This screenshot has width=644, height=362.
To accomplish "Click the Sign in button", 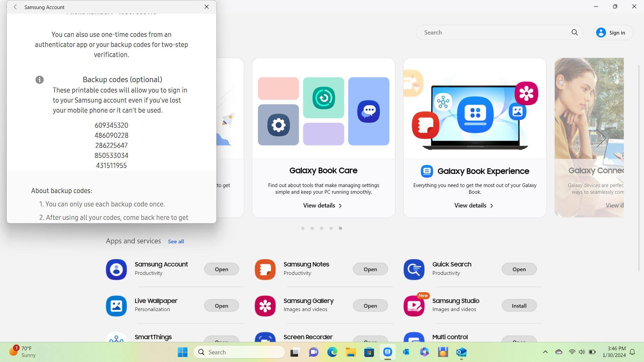I will click(613, 33).
